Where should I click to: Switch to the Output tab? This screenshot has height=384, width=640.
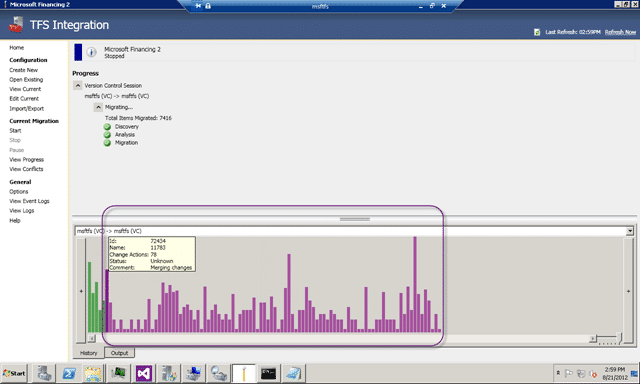pyautogui.click(x=120, y=353)
